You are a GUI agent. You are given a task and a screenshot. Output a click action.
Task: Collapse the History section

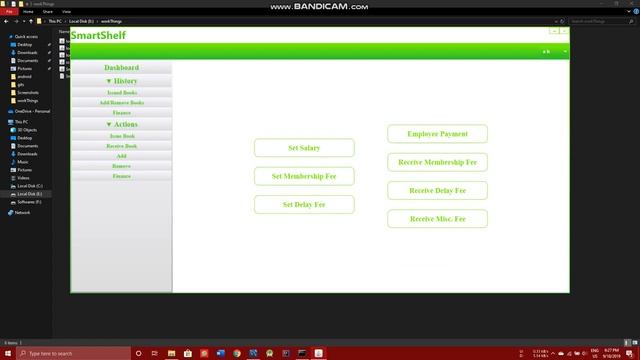point(122,81)
